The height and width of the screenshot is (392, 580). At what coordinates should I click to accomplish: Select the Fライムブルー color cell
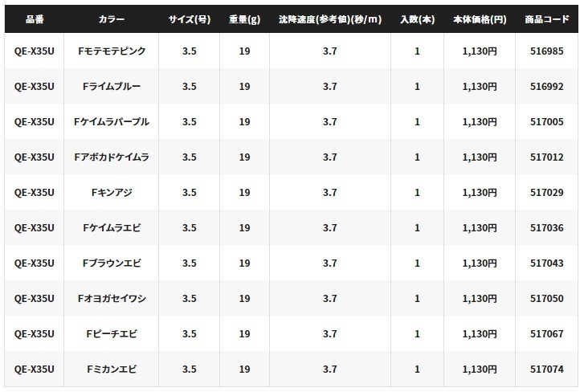point(111,87)
